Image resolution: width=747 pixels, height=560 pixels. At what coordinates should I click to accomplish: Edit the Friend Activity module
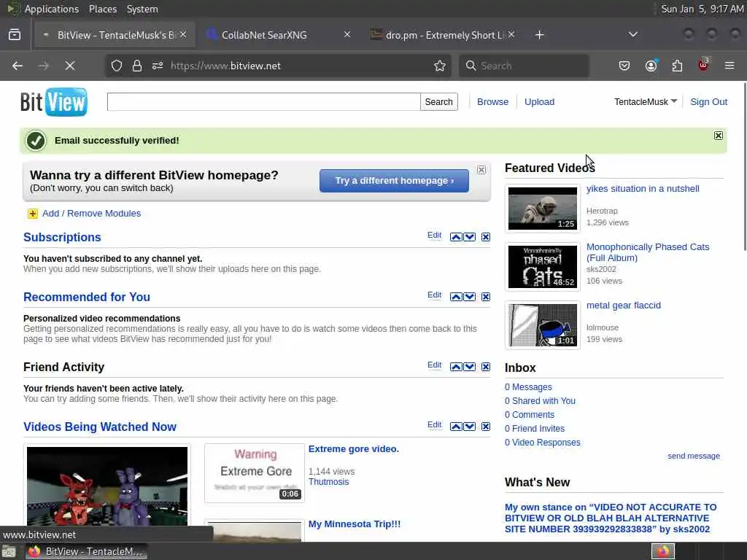pos(434,365)
